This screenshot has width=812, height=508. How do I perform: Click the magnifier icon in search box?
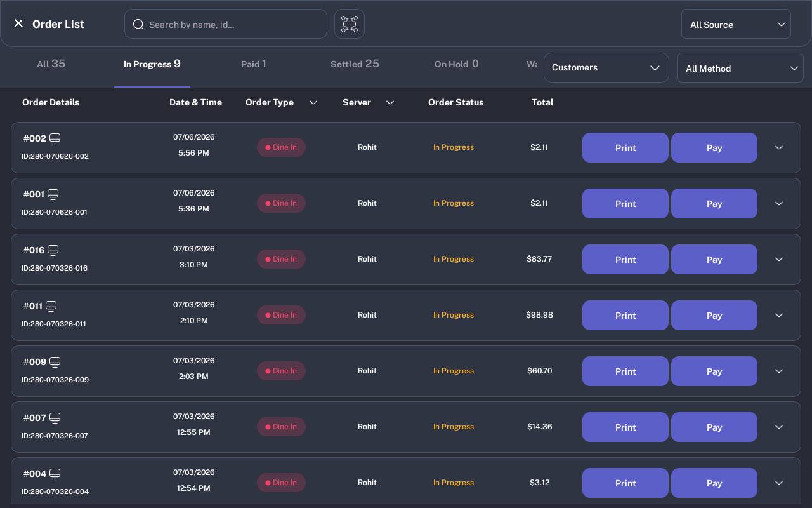pos(138,24)
